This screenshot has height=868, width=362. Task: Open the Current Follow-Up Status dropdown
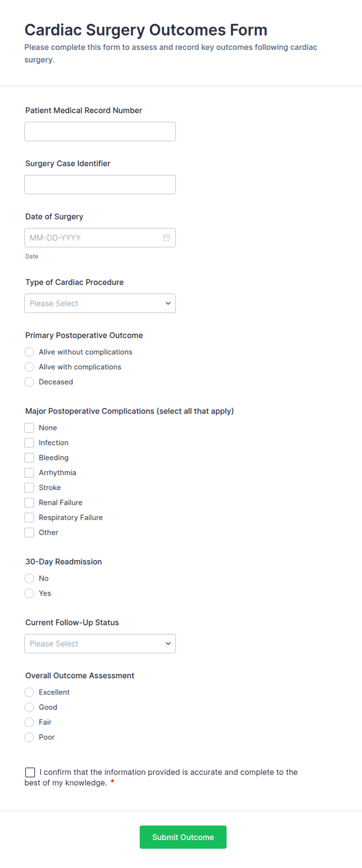click(x=100, y=643)
